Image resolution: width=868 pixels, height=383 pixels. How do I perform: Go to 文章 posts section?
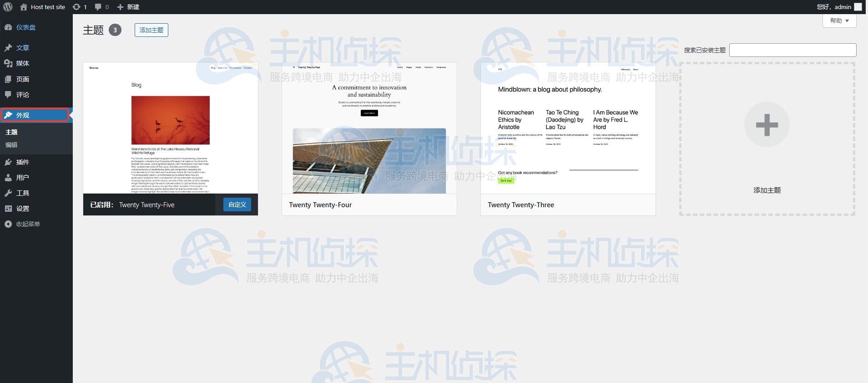[22, 48]
